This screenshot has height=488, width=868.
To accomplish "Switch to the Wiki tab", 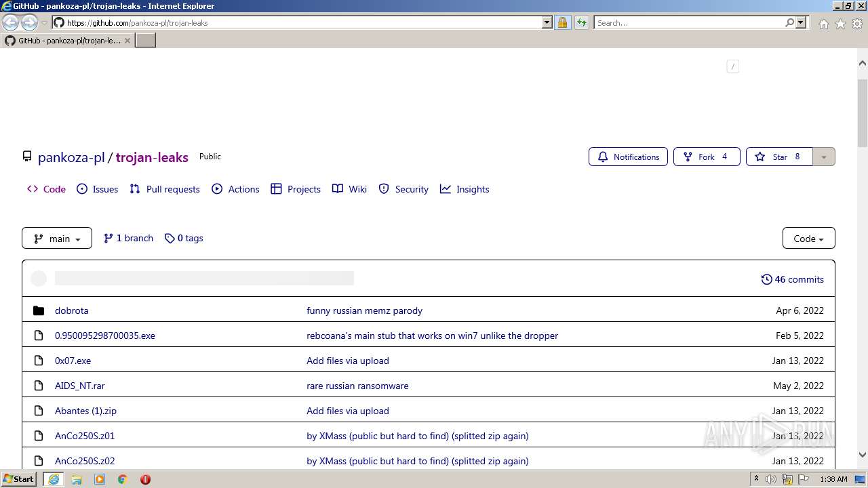I will tap(349, 189).
